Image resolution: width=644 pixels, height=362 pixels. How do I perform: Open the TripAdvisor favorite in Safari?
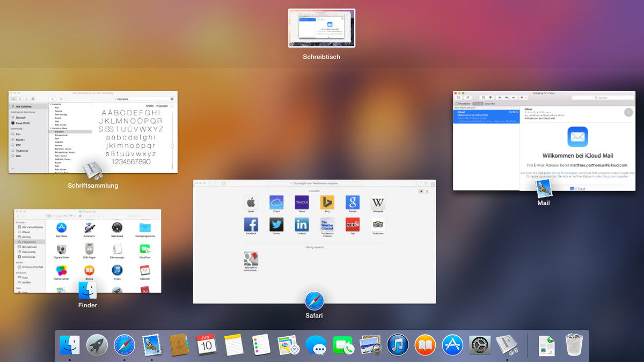[378, 225]
